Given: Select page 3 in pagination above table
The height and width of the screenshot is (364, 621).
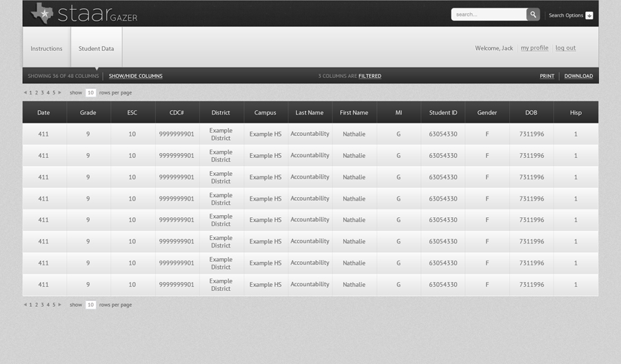Looking at the screenshot, I should 42,92.
